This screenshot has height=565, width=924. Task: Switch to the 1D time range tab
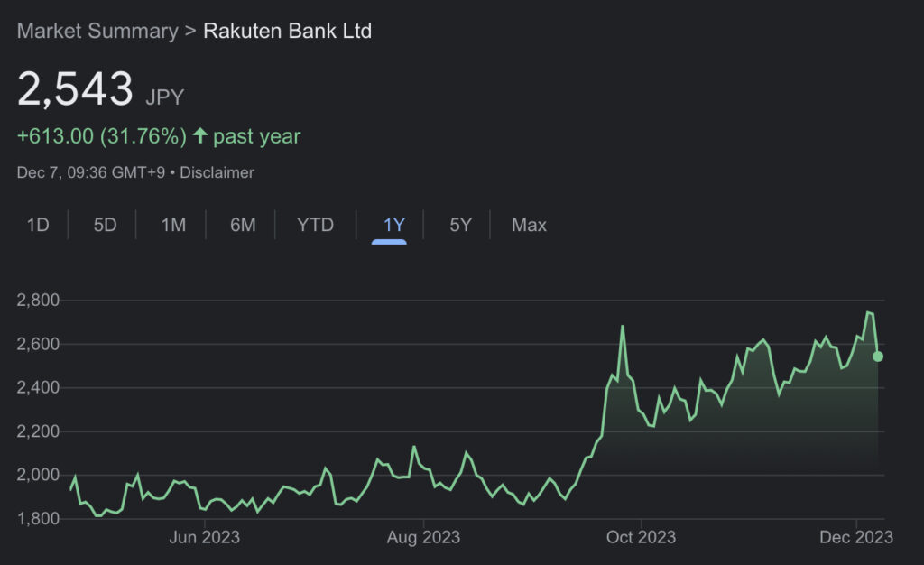click(x=38, y=225)
